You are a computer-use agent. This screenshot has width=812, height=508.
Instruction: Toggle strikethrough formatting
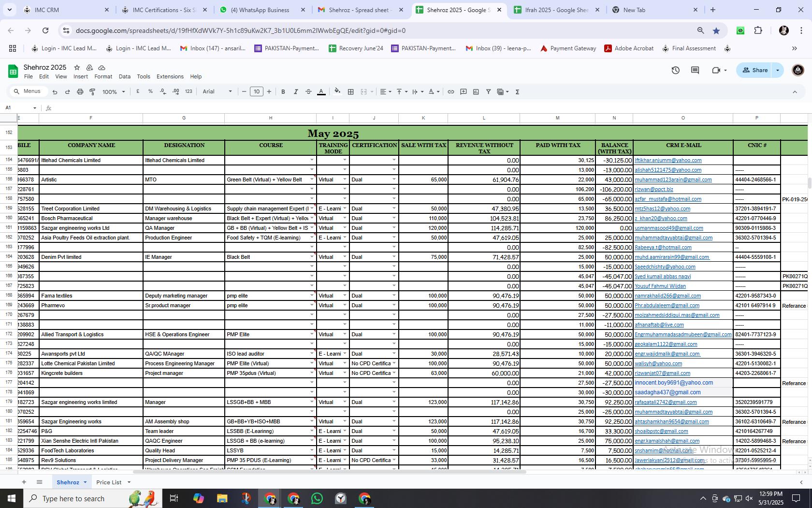308,92
